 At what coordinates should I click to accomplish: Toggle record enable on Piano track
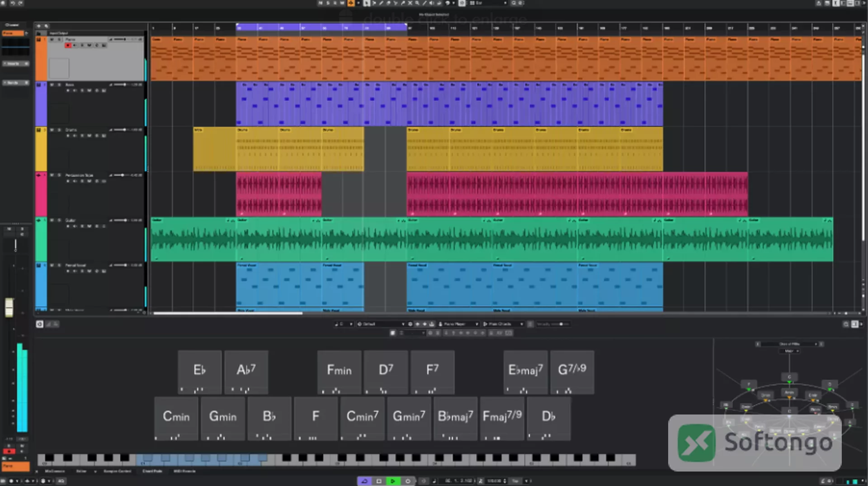68,45
